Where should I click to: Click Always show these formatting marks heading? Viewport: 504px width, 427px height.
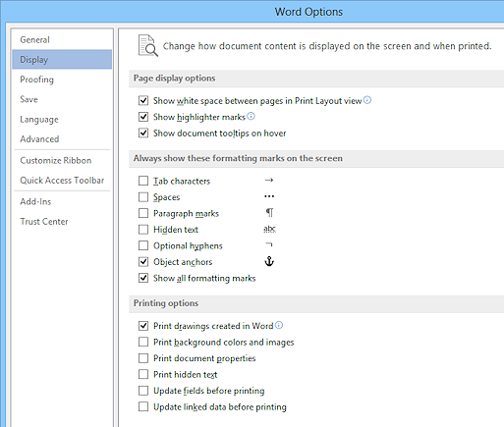238,158
